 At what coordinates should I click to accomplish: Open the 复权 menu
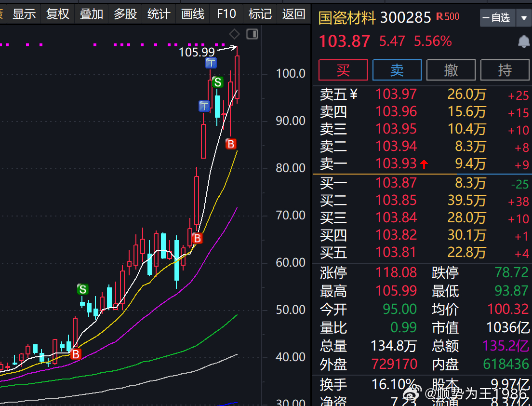coord(58,14)
